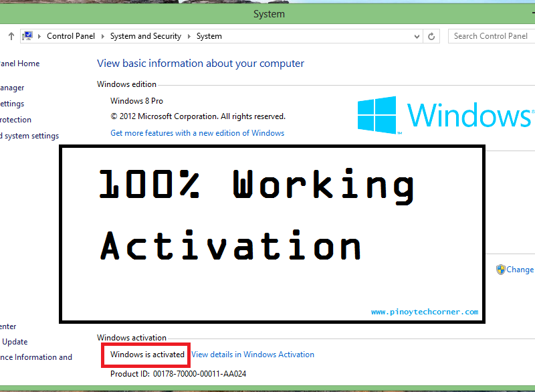Focus the Search Control Panel box

[492, 36]
